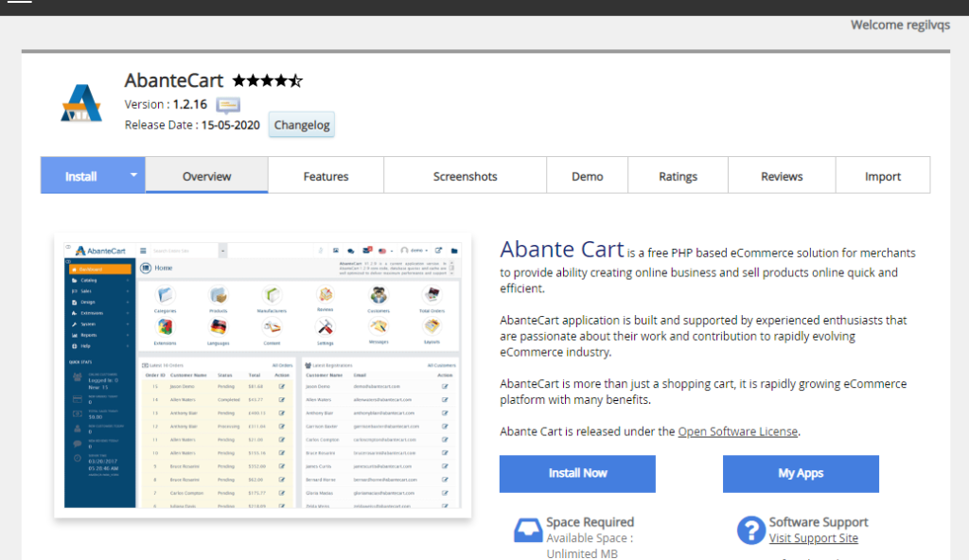Click the Space Required disk icon
This screenshot has height=560, width=969.
[x=528, y=531]
